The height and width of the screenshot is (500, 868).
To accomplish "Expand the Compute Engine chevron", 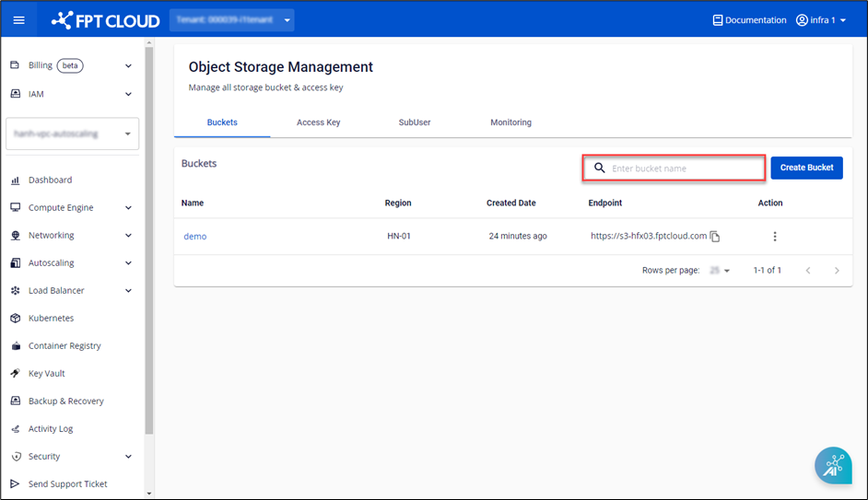I will coord(128,208).
